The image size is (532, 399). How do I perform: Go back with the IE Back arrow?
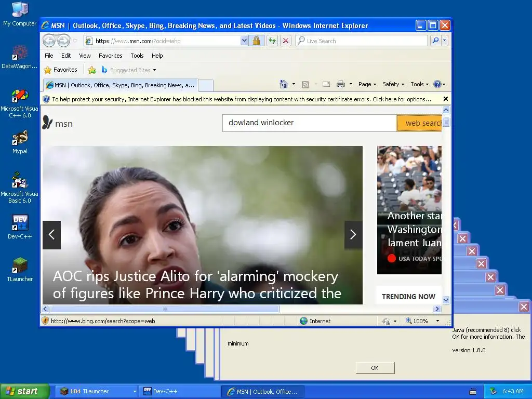click(49, 41)
